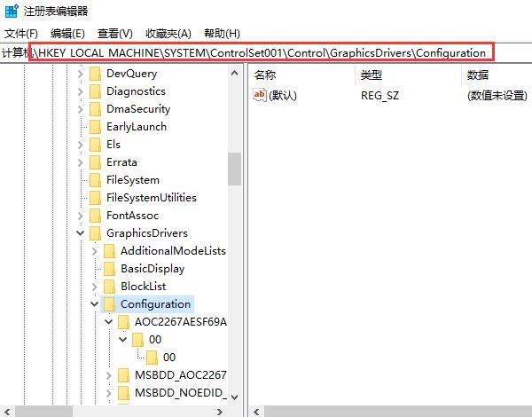Click the (数值未设置) data cell
This screenshot has width=532, height=417.
[x=497, y=96]
